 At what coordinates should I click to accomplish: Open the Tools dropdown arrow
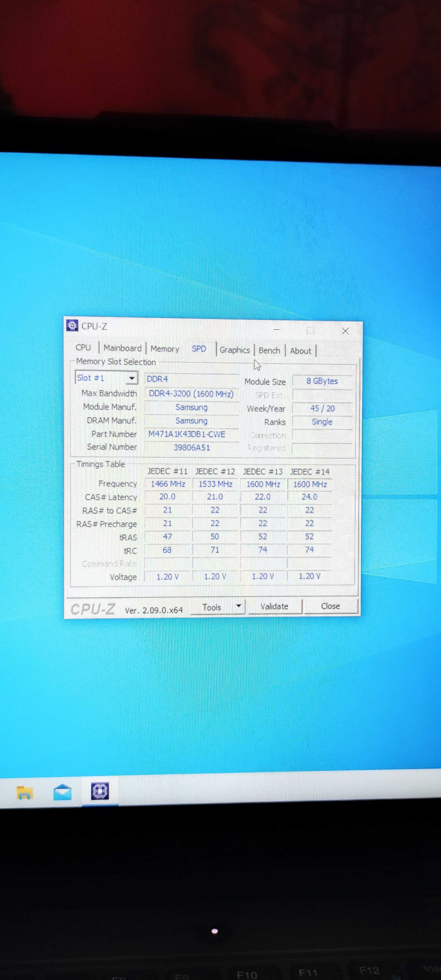coord(239,606)
